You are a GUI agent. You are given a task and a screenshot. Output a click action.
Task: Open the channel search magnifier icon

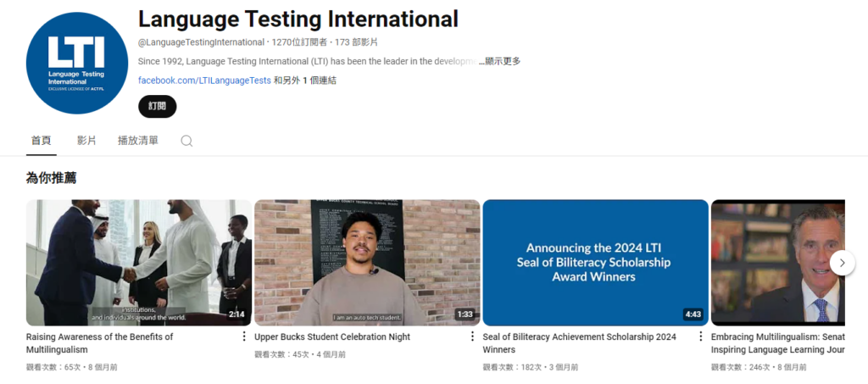[x=186, y=141]
